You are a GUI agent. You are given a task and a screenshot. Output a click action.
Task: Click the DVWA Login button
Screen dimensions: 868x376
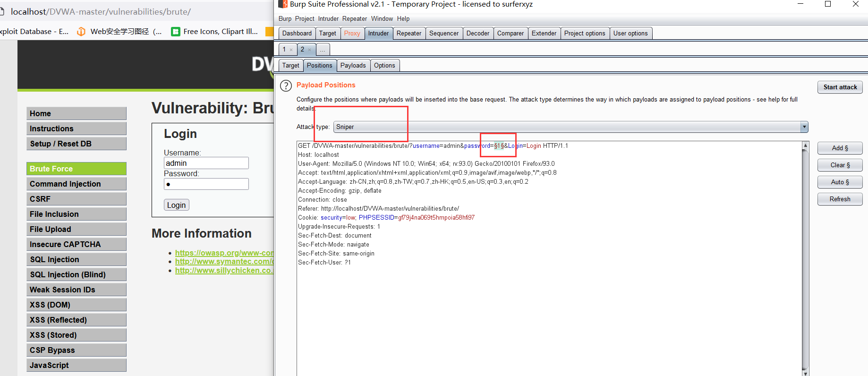177,205
